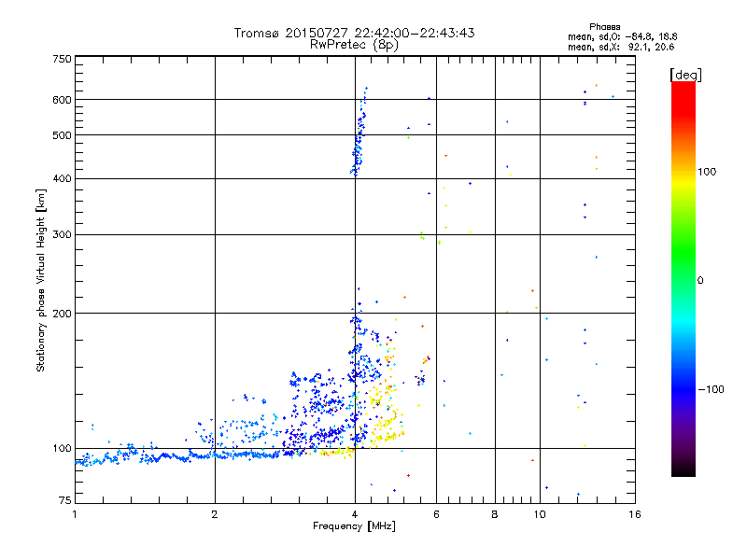Click the y-axis tick label '100' on the left axis
747x560 pixels.
62,449
